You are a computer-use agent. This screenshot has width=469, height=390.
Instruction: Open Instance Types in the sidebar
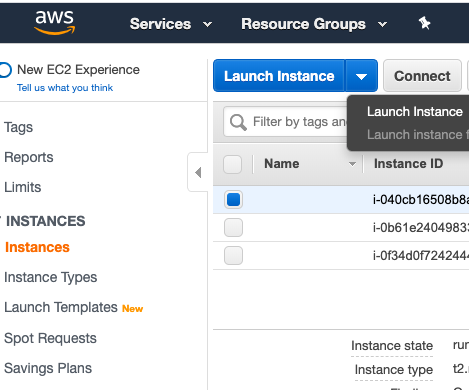click(50, 277)
